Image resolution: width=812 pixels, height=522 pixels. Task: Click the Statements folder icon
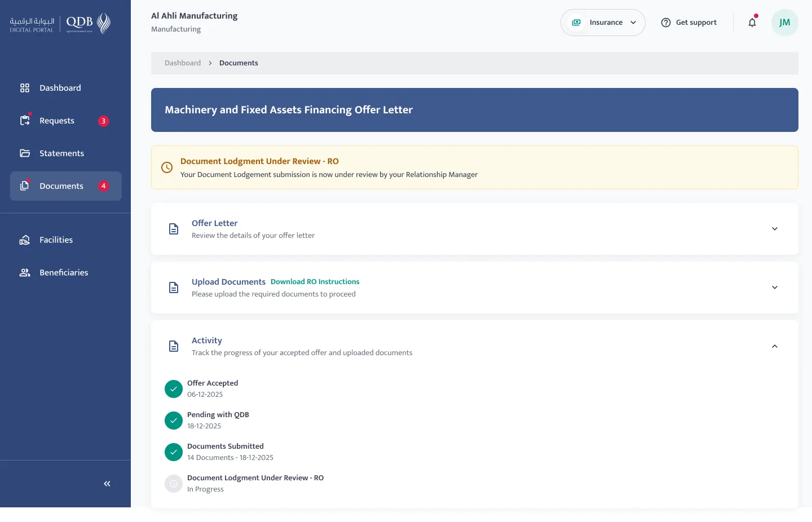25,153
